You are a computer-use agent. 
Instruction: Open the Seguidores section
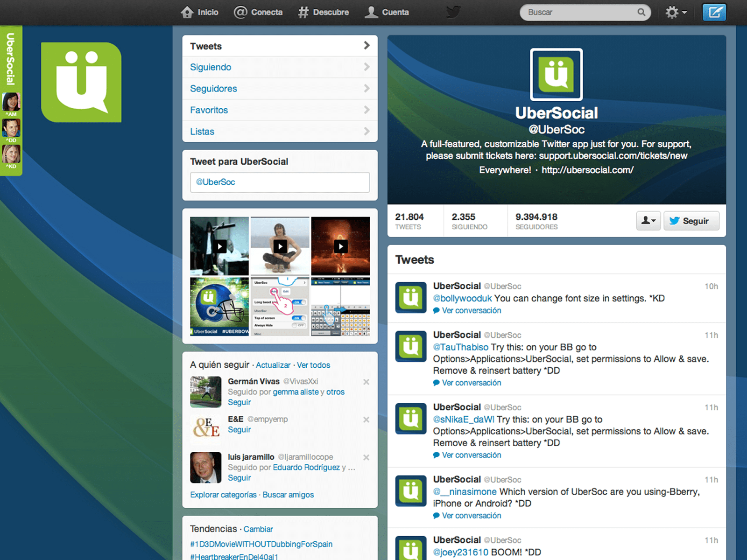pos(280,89)
